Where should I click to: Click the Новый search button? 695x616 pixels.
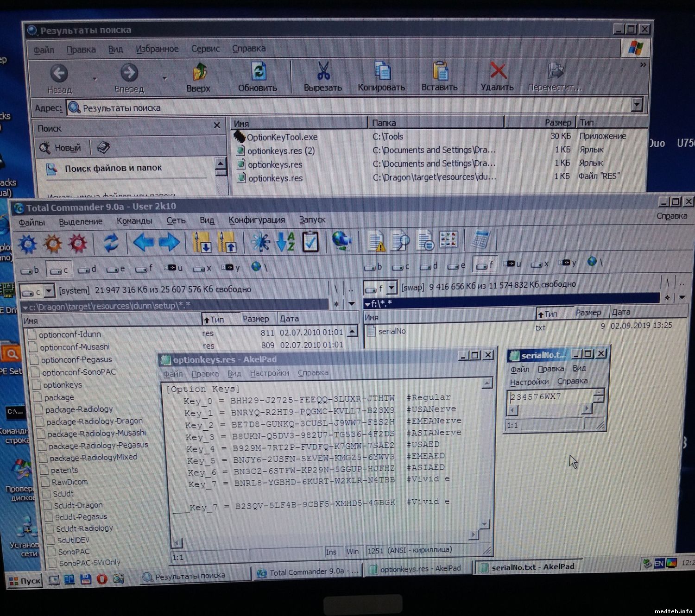[x=61, y=148]
